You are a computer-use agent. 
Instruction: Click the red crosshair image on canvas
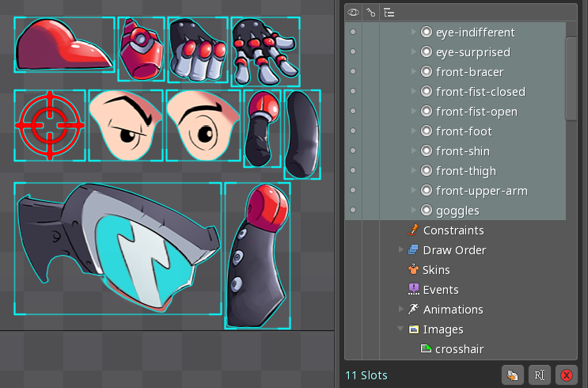(48, 124)
